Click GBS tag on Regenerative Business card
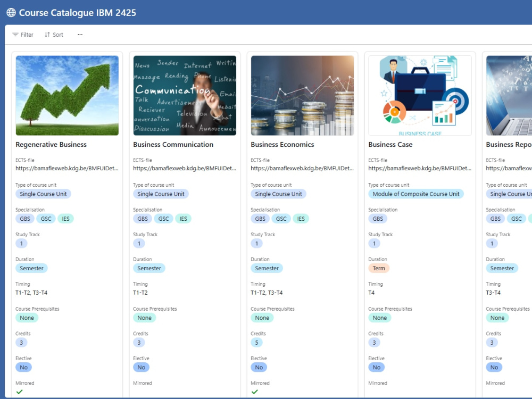This screenshot has width=532, height=399. pos(25,219)
